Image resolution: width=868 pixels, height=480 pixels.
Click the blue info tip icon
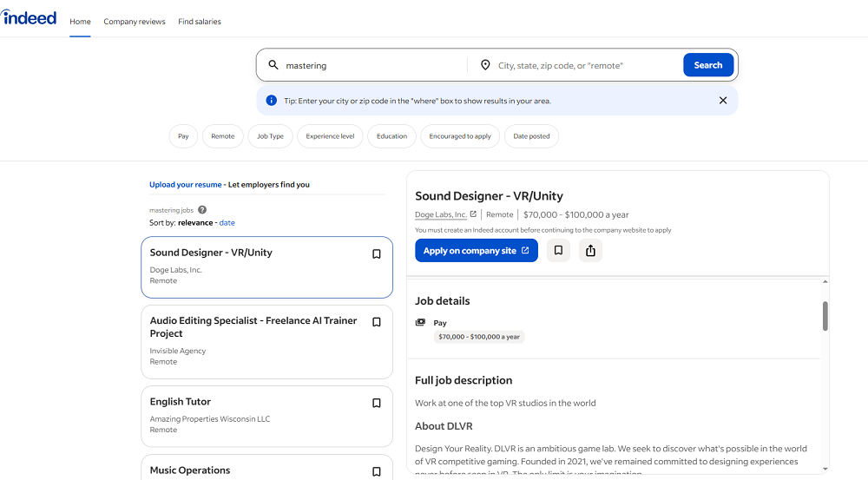click(271, 100)
